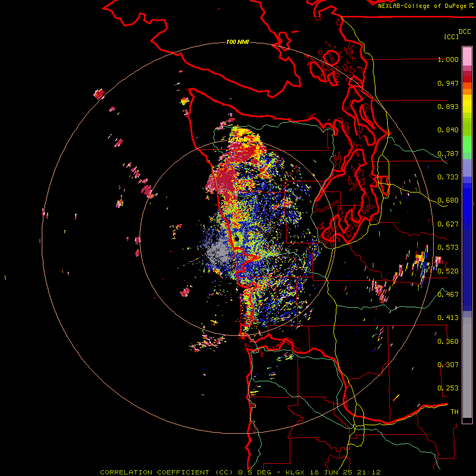Click the 0.627 scale value
Viewport: 476px width, 476px height.
coord(448,224)
